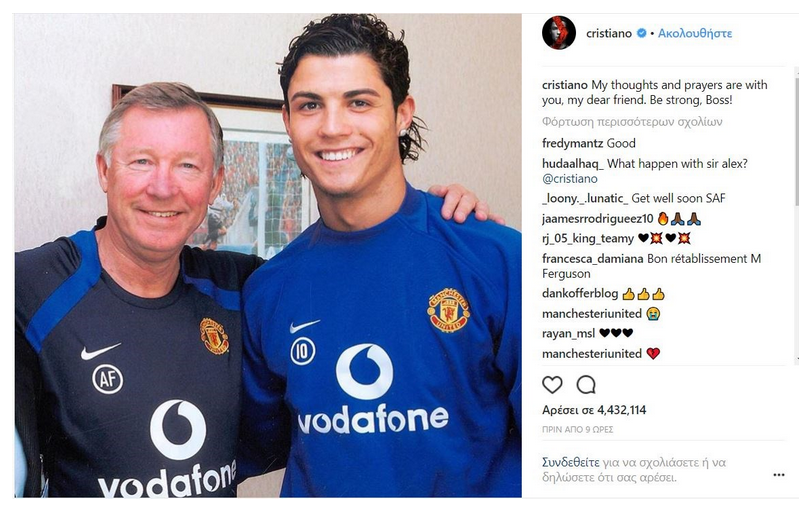Open dankofferblog profile link
Screen dimensions: 811x512
tap(580, 293)
